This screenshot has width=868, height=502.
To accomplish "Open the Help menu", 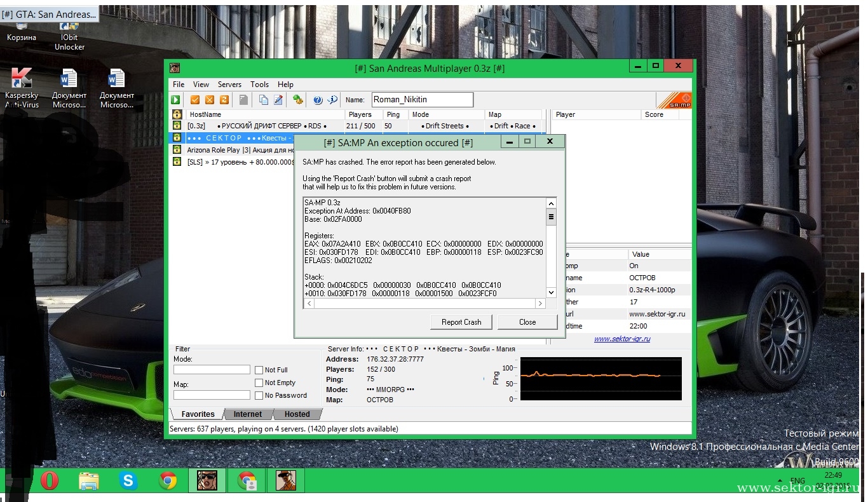I will 285,84.
